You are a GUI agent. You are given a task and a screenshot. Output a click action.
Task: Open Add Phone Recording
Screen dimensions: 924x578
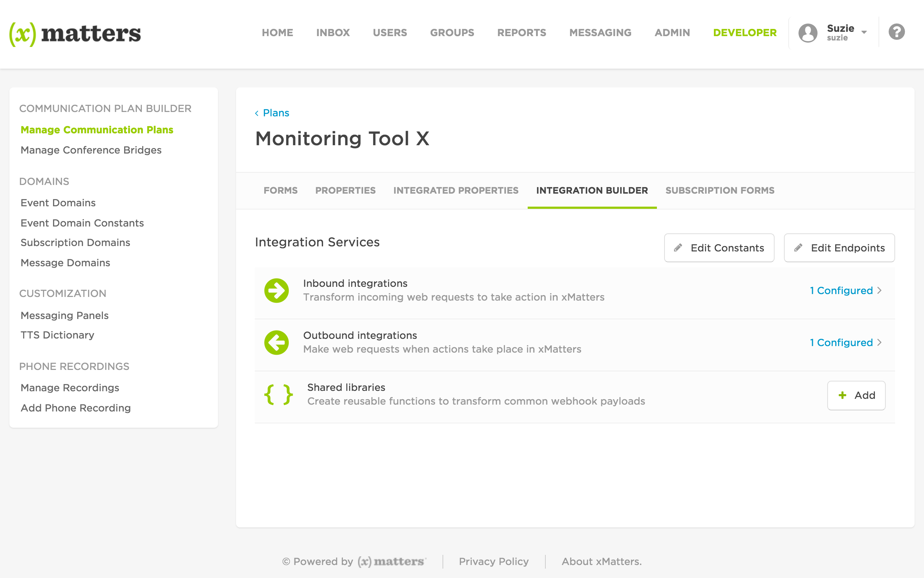pyautogui.click(x=75, y=408)
